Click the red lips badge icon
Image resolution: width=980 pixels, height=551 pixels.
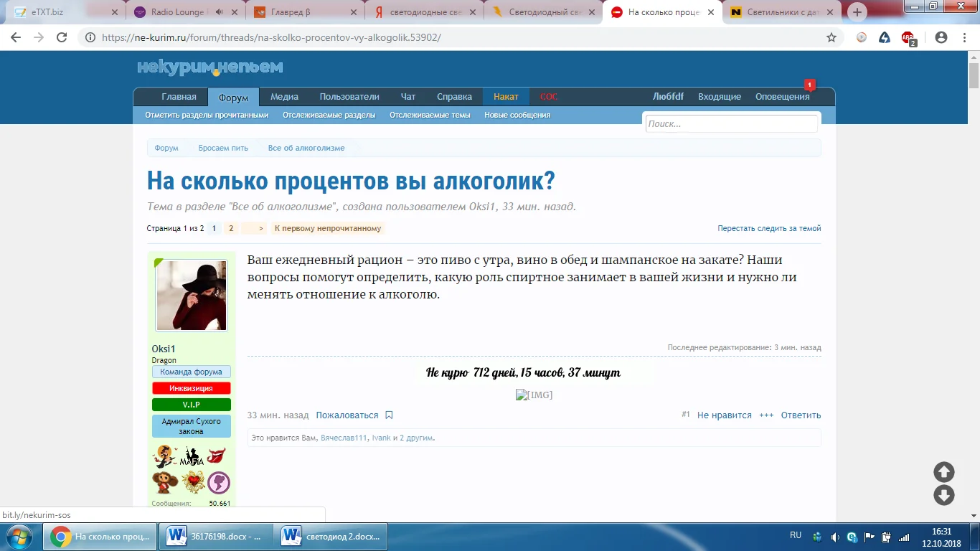217,456
